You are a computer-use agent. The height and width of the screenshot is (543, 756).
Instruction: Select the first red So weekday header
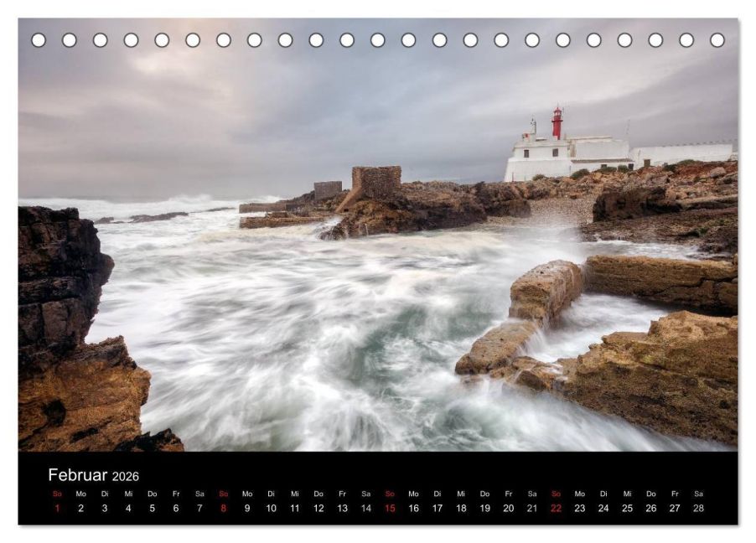click(x=57, y=494)
